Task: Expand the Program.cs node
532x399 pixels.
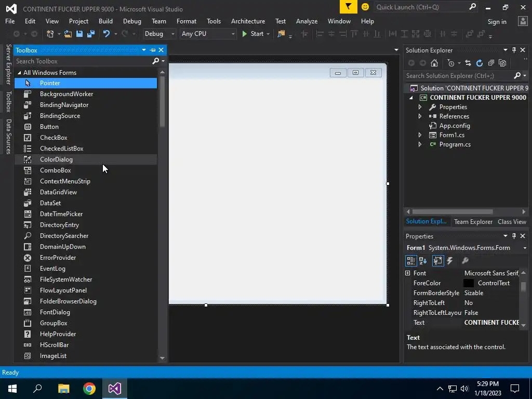Action: click(420, 144)
